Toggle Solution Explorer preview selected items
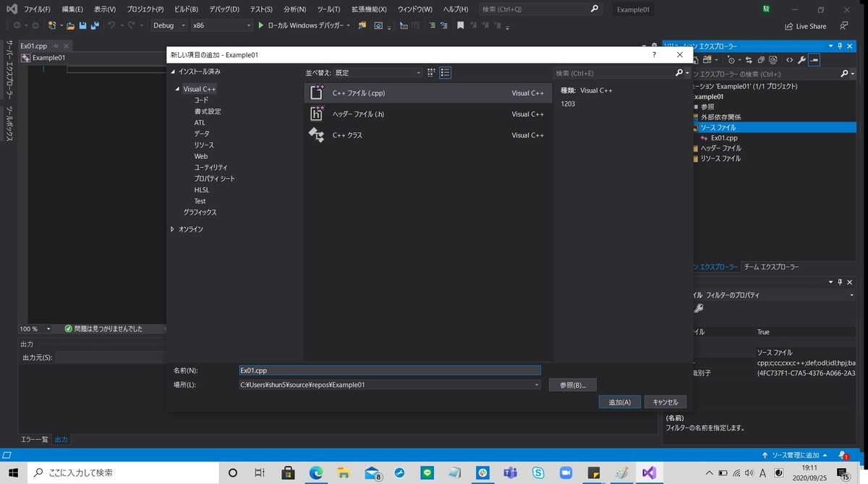The image size is (868, 484). 814,60
